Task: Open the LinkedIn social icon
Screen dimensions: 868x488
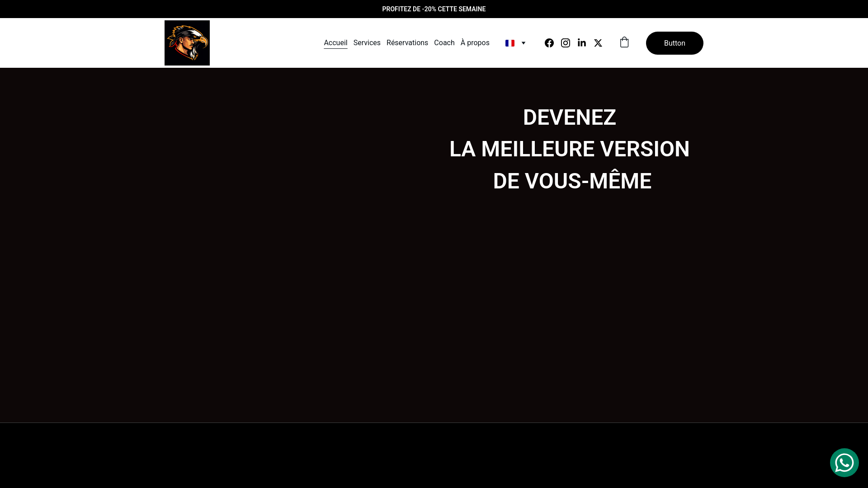Action: coord(582,43)
